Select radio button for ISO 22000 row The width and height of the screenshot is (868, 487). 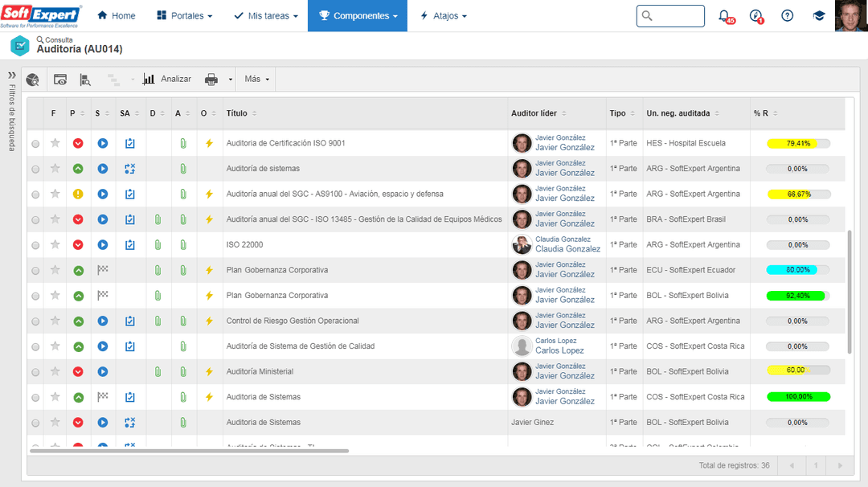coord(35,245)
